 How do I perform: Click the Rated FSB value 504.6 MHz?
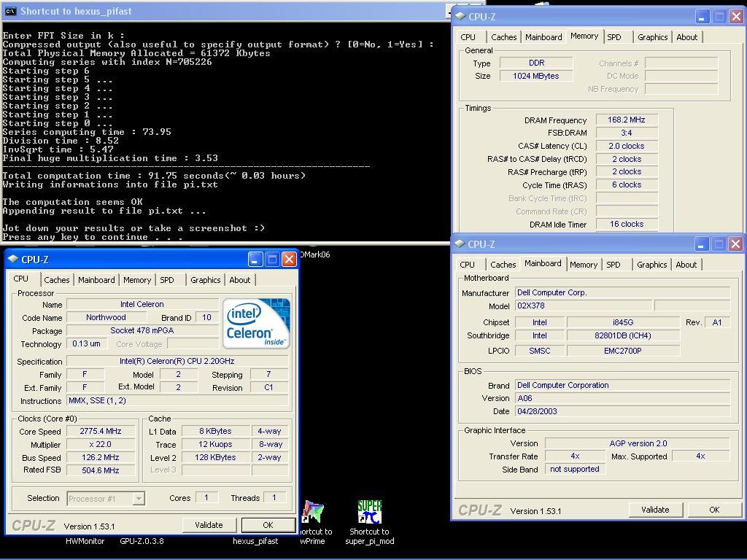[101, 470]
